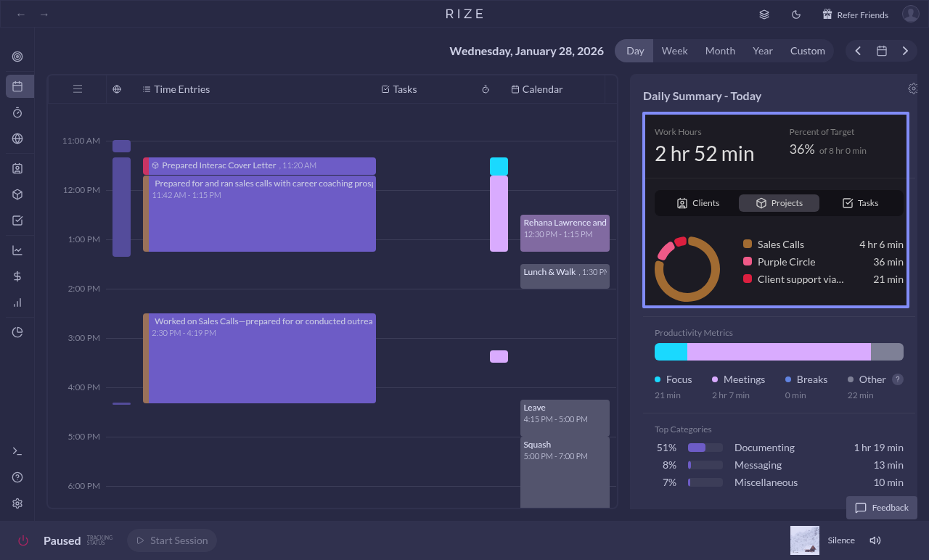Toggle the tracking power button
The image size is (929, 560).
click(x=23, y=540)
